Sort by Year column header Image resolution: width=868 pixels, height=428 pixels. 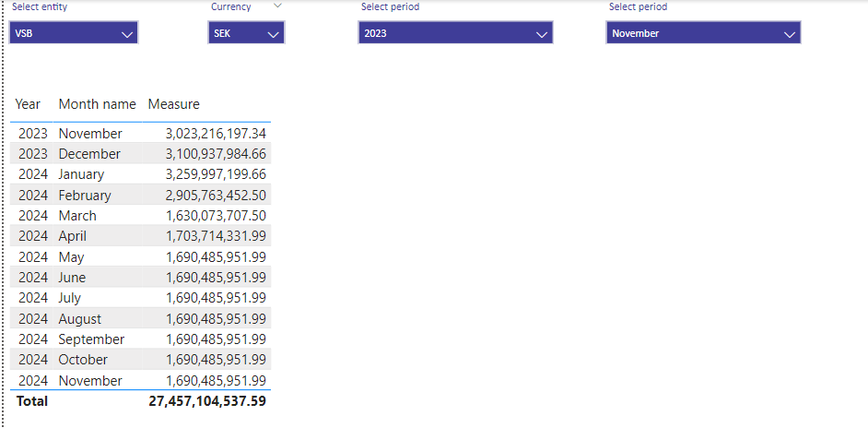tap(28, 104)
